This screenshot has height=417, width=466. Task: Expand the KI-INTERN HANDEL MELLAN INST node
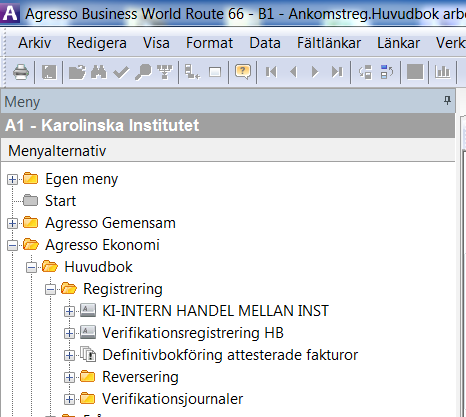tap(69, 311)
